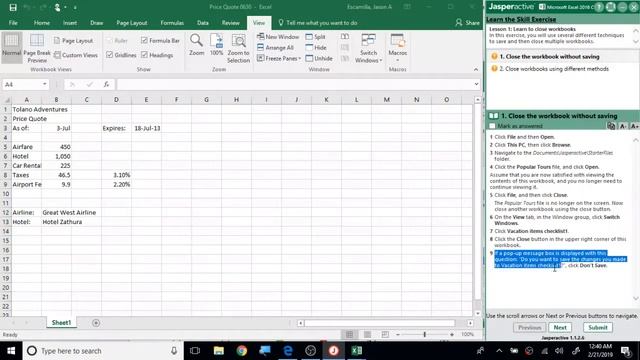Click Windows search box
Image resolution: width=640 pixels, height=360 pixels.
[x=102, y=351]
